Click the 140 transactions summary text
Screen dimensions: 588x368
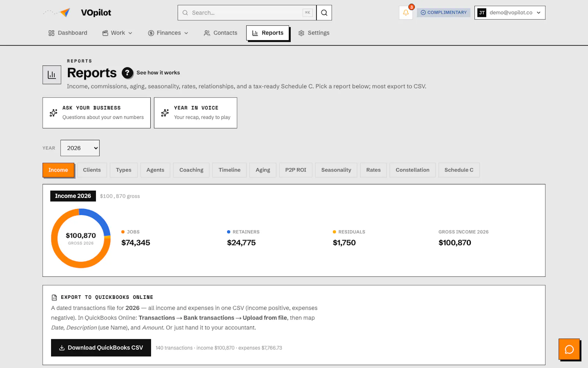[219, 348]
